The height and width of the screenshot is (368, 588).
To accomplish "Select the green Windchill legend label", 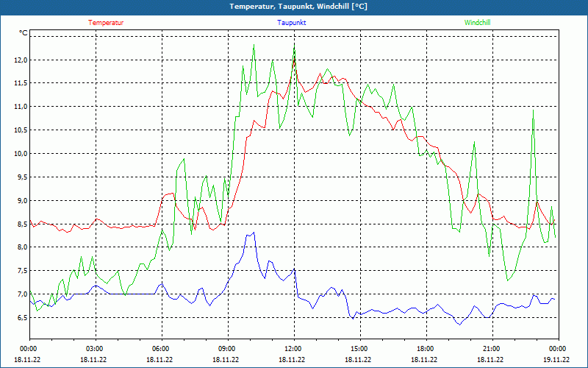I will click(x=476, y=23).
